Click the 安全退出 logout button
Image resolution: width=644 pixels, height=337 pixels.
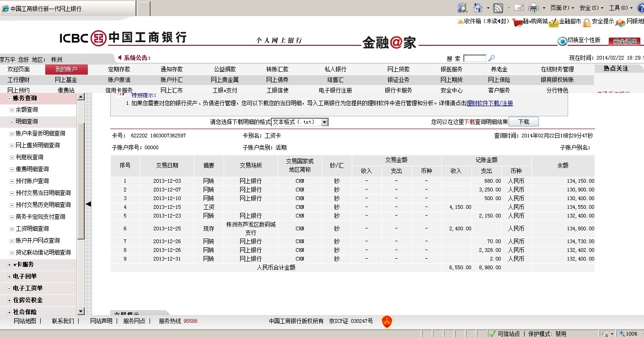tap(624, 41)
